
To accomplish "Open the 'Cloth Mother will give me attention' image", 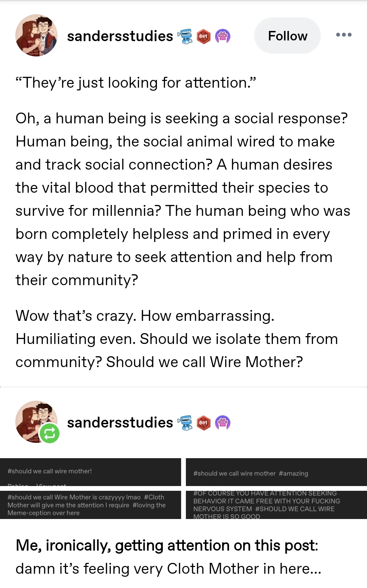I will 90,505.
